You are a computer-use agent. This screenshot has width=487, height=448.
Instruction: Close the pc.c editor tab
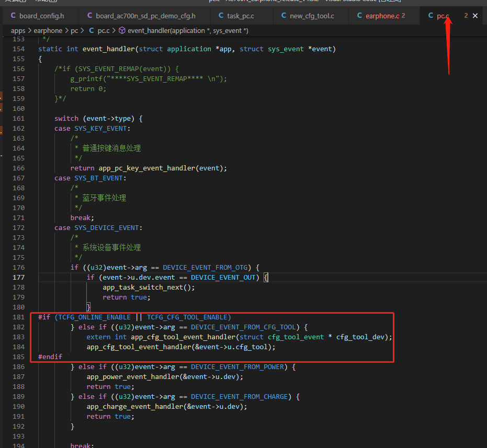[x=475, y=16]
